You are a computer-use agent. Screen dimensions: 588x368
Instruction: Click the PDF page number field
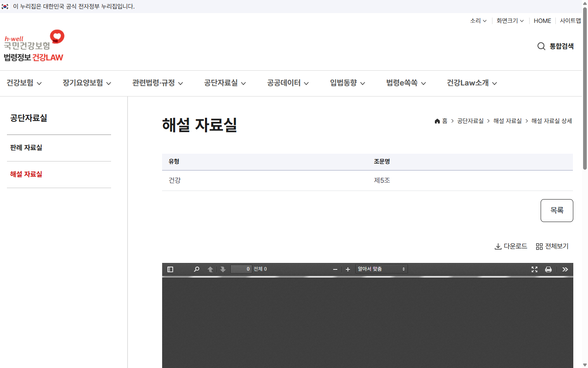(241, 269)
